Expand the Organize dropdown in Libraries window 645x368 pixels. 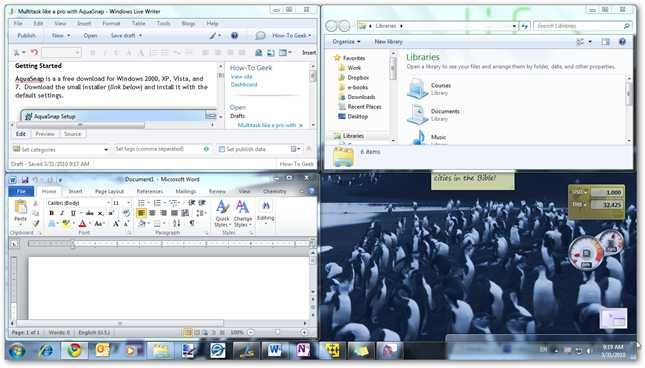pyautogui.click(x=346, y=42)
